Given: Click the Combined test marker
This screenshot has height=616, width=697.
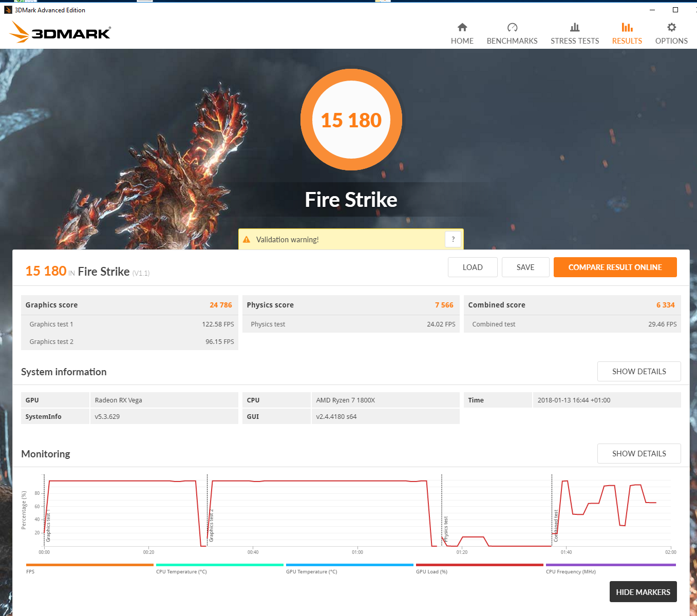Looking at the screenshot, I should click(x=556, y=526).
